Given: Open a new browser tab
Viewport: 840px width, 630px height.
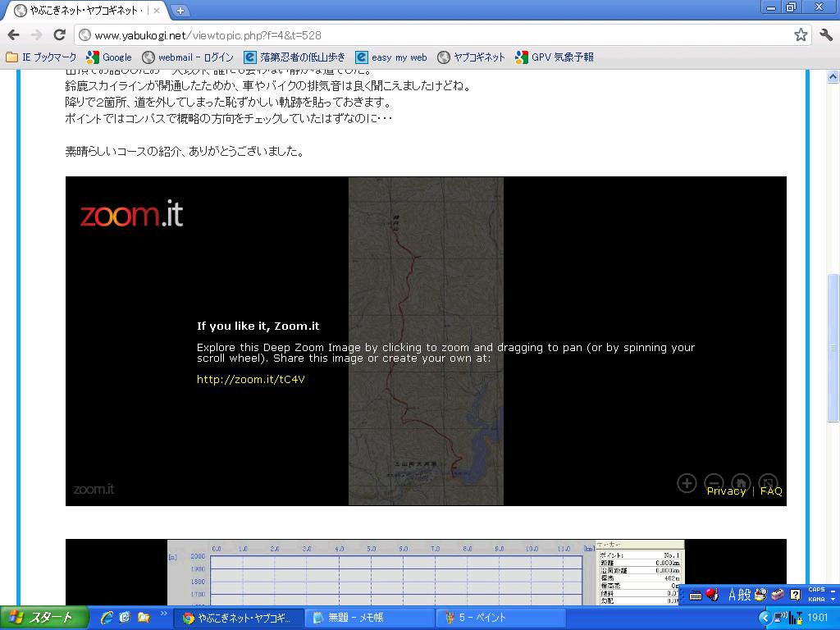Looking at the screenshot, I should [x=180, y=11].
